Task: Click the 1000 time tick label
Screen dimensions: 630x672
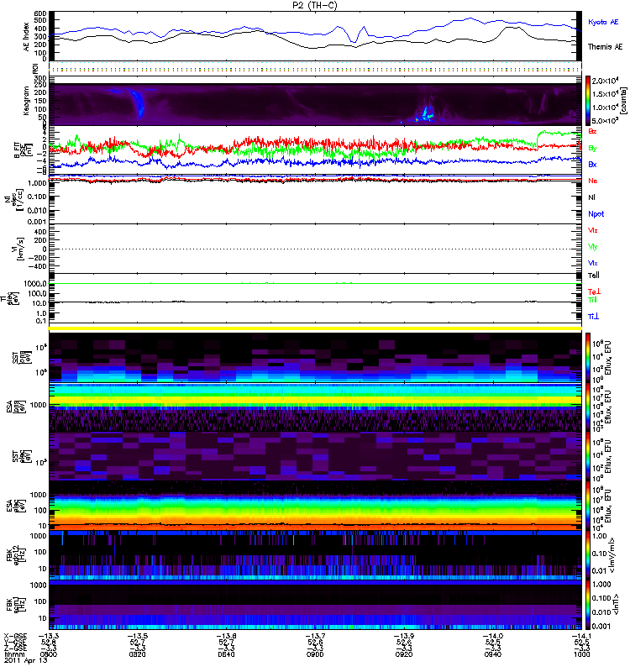Action: (581, 654)
